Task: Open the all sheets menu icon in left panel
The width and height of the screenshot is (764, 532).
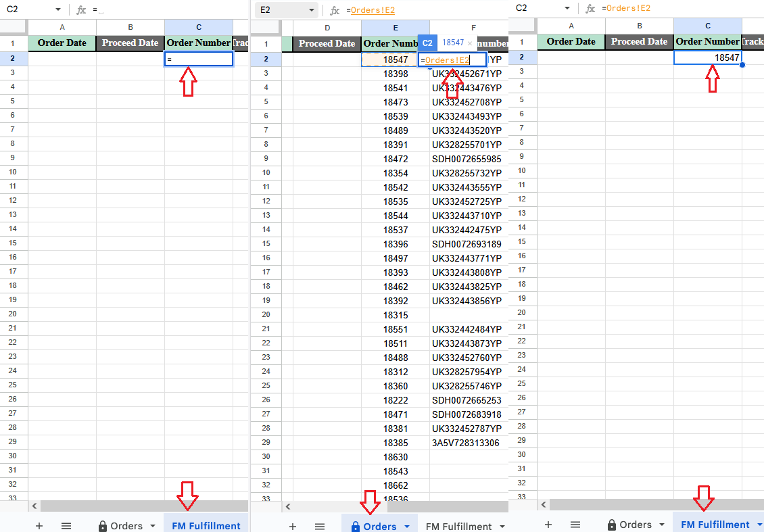Action: (66, 526)
